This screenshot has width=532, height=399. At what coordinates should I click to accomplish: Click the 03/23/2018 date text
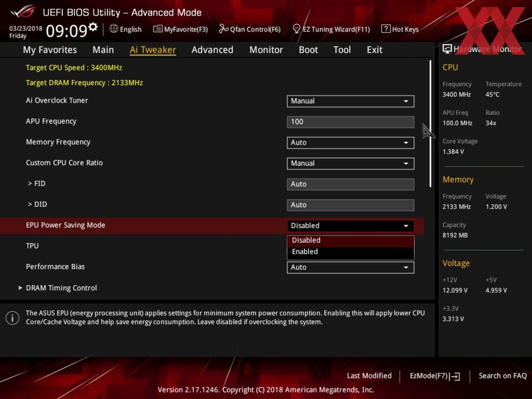[26, 28]
